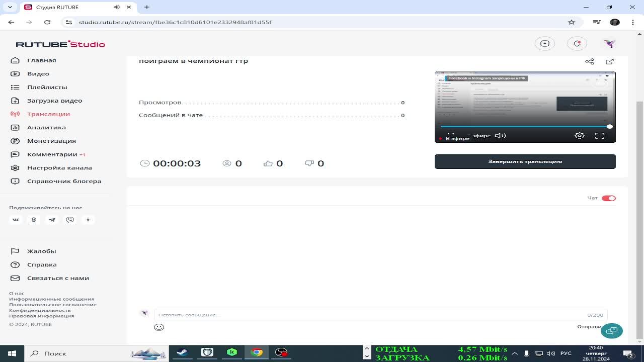Click the address bar URL
Image resolution: width=644 pixels, height=362 pixels.
point(175,22)
